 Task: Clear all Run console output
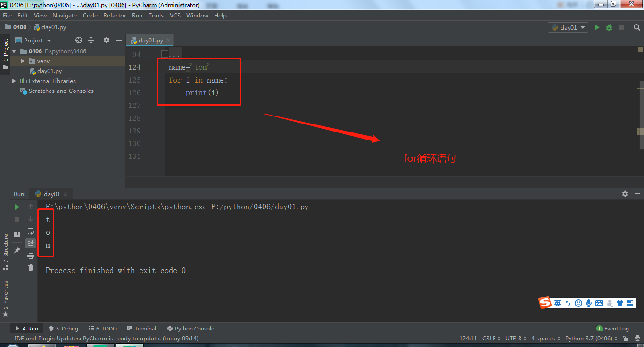click(31, 267)
